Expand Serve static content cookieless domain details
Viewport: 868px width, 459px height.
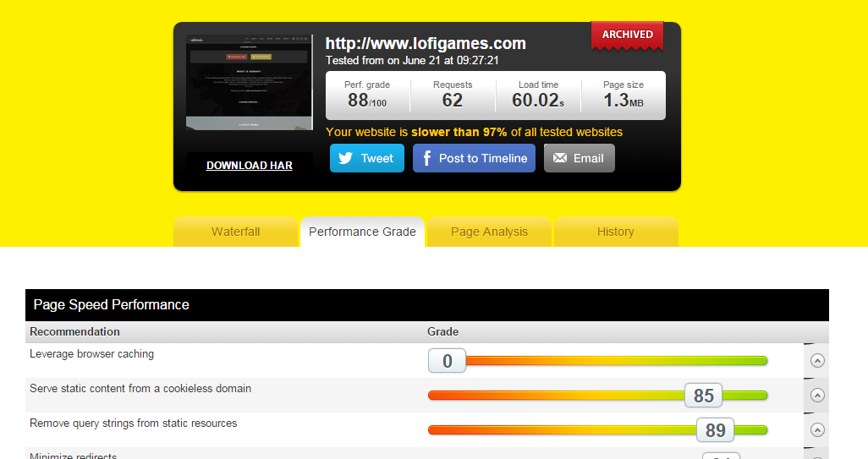817,396
